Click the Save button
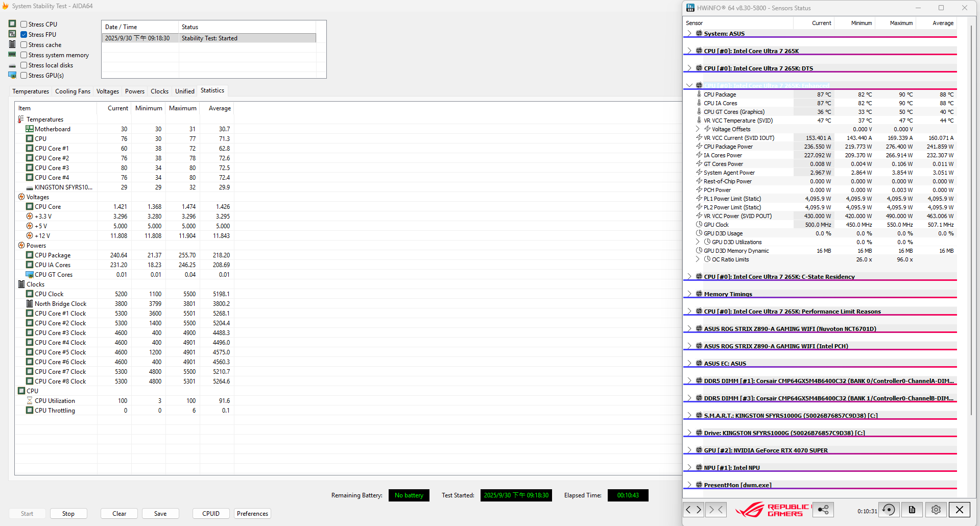 point(160,514)
